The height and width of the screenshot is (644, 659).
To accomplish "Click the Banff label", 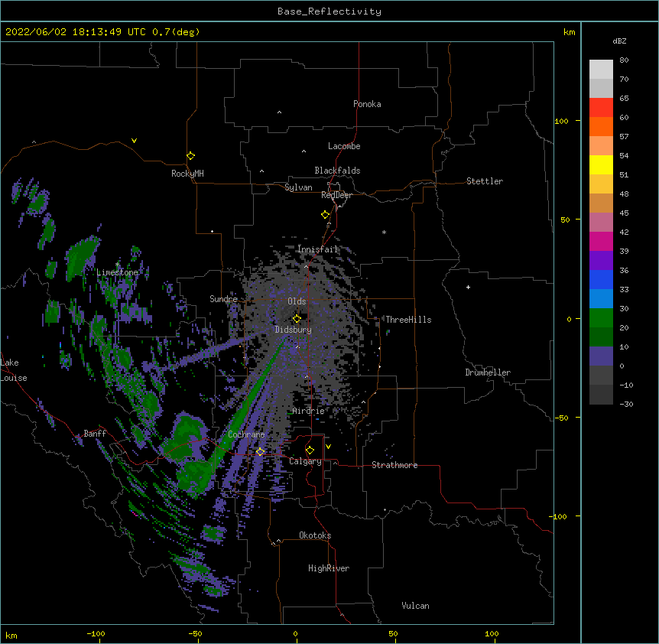I will pyautogui.click(x=95, y=434).
